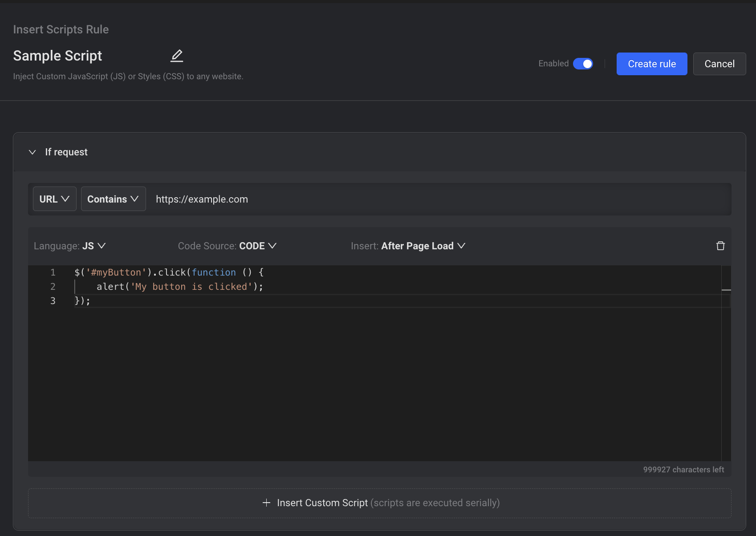Toggle the Enabled switch off
Viewport: 756px width, 536px height.
pyautogui.click(x=583, y=64)
